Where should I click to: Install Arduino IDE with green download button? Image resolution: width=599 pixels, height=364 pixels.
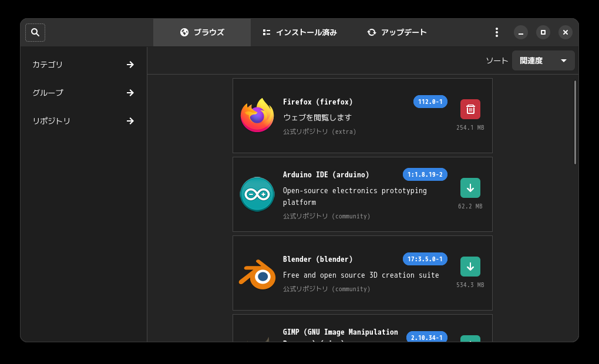coord(470,188)
